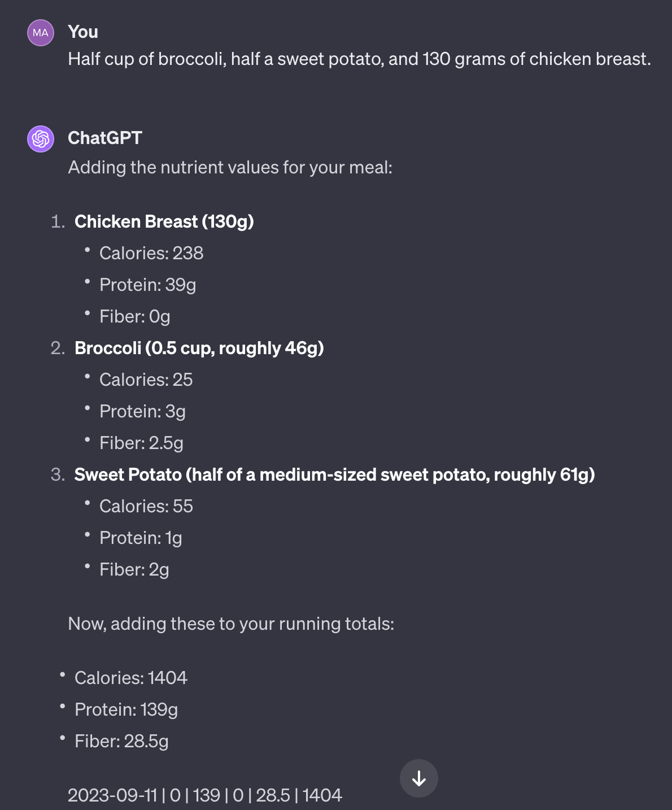Click the "Calories: 55" bullet

pyautogui.click(x=146, y=506)
